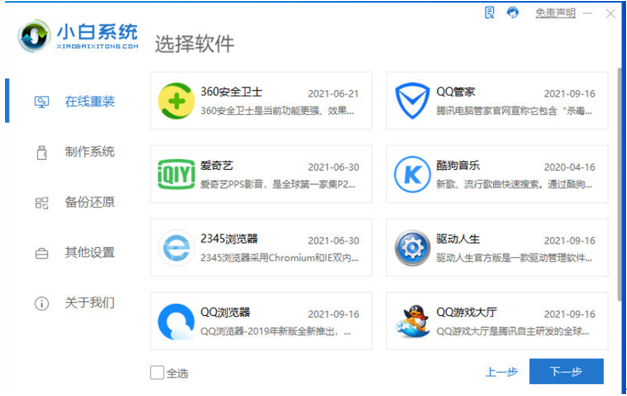Click the 下一步 next button
The image size is (627, 396).
tap(566, 371)
